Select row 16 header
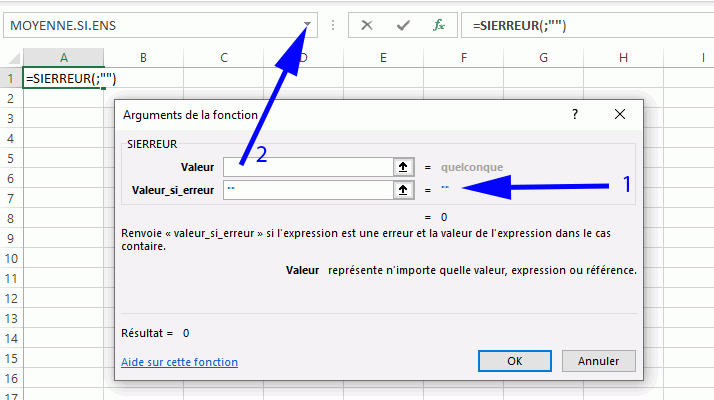The width and height of the screenshot is (714, 400). 11,379
